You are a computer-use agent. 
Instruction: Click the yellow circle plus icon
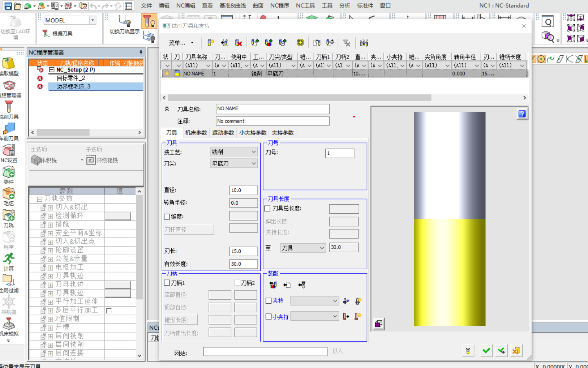coord(300,43)
